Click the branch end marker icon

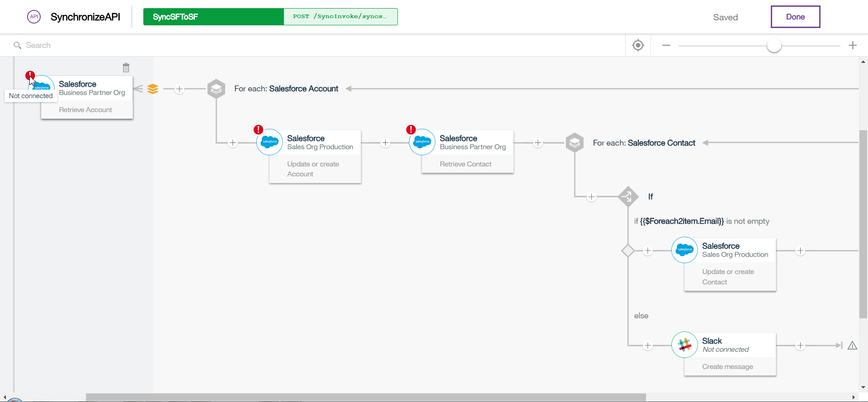pyautogui.click(x=839, y=345)
